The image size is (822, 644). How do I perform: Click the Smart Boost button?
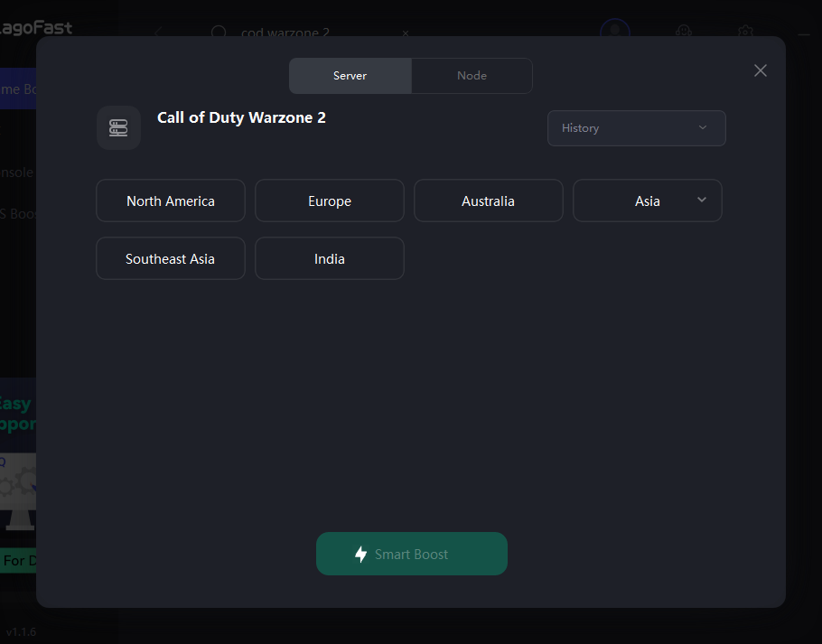412,554
